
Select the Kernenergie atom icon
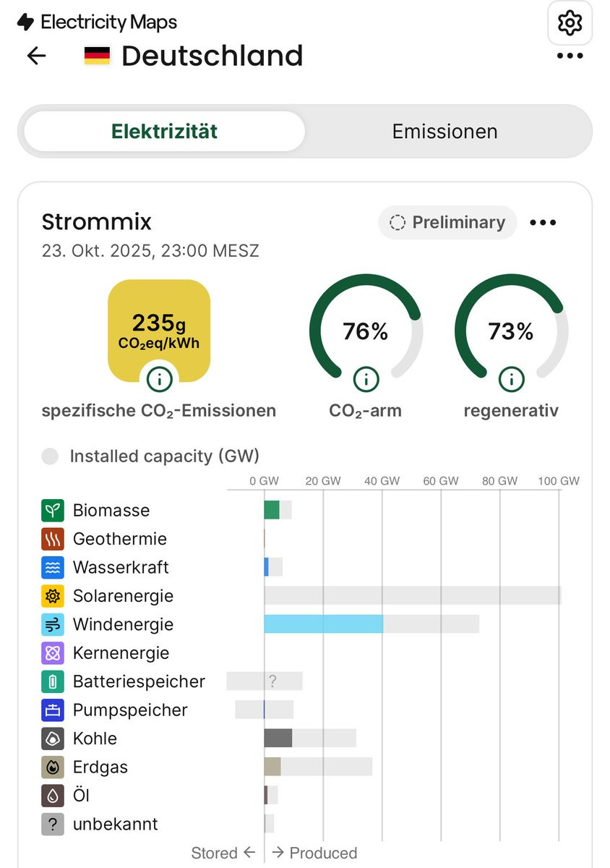[53, 653]
